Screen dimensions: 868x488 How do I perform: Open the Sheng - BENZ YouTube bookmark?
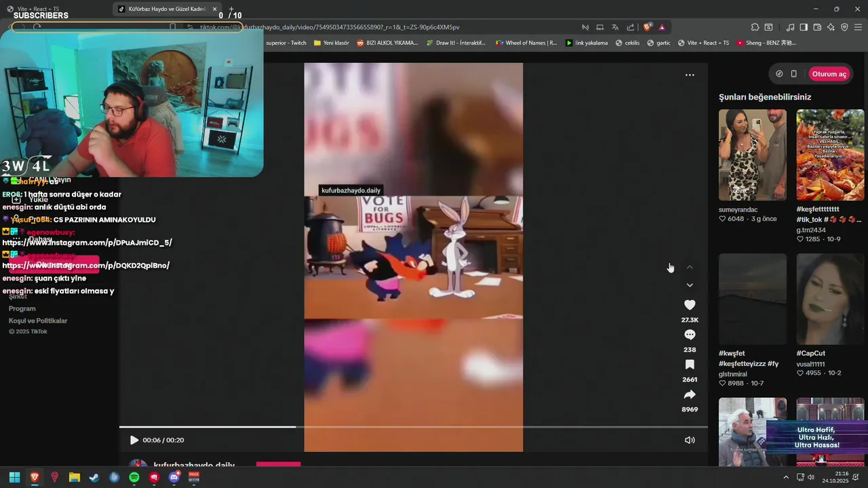point(766,43)
